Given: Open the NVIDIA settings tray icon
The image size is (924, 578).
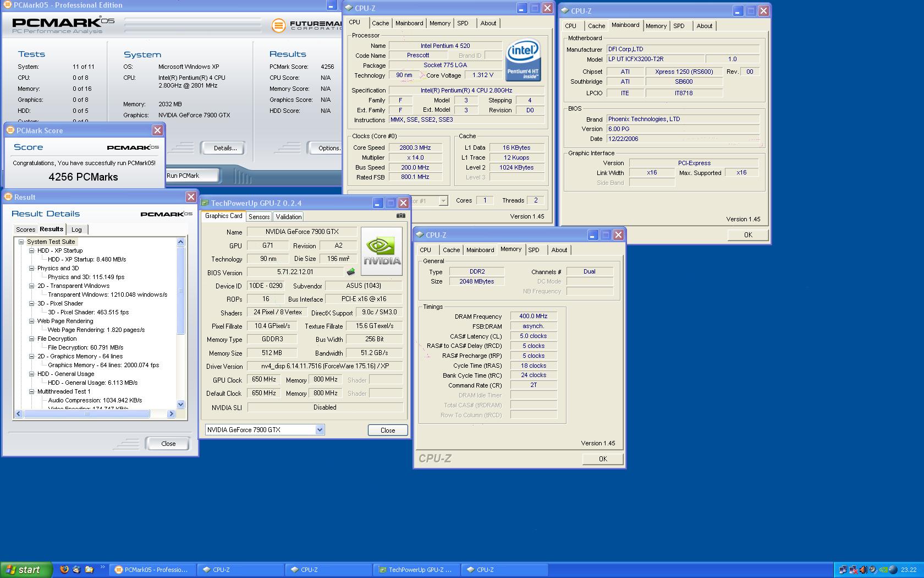Looking at the screenshot, I should tap(883, 570).
